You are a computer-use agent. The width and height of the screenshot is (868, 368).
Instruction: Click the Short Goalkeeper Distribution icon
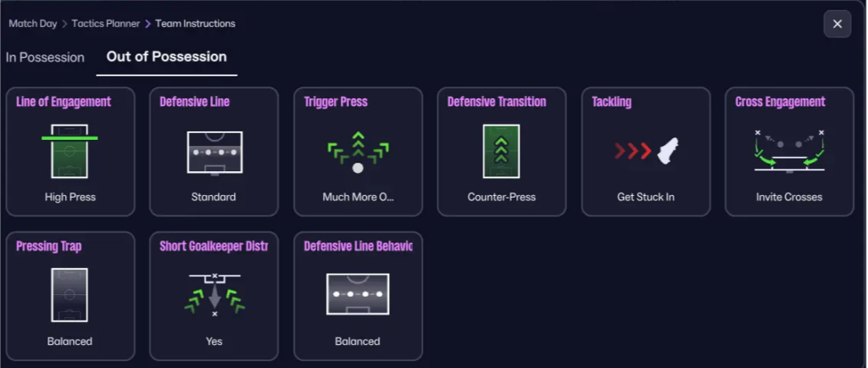point(214,295)
